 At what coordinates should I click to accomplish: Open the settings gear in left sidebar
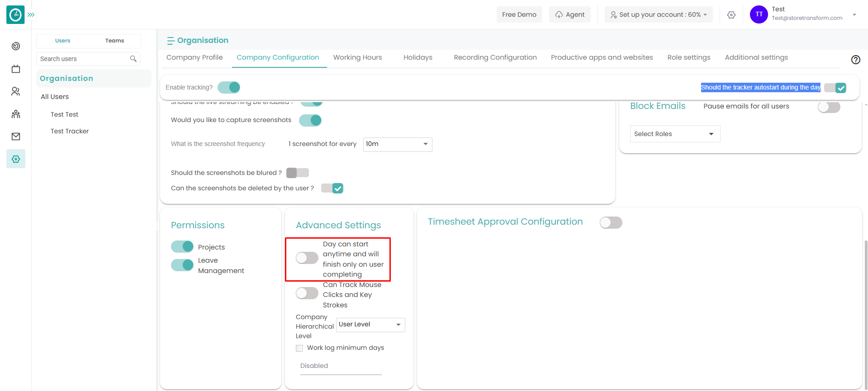click(x=16, y=159)
